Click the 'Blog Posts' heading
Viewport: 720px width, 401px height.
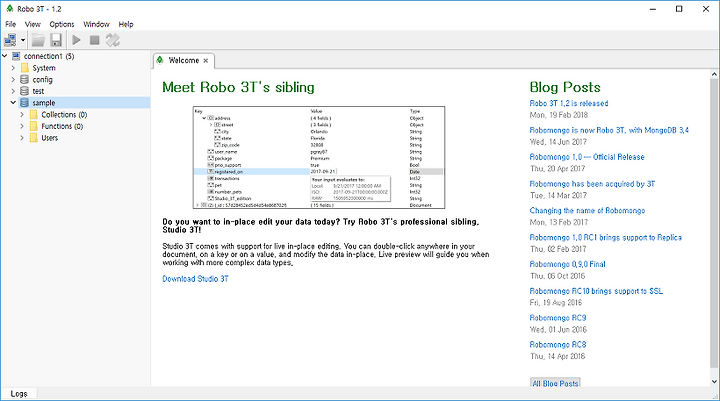565,87
